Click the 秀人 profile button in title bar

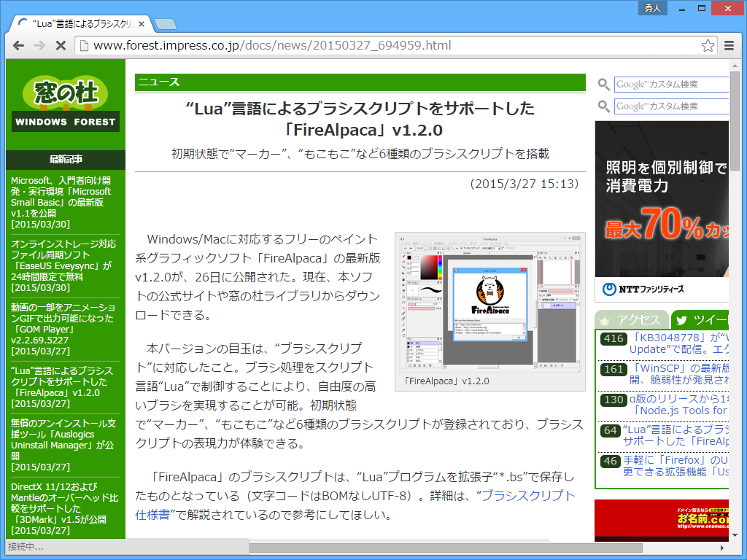coord(652,7)
